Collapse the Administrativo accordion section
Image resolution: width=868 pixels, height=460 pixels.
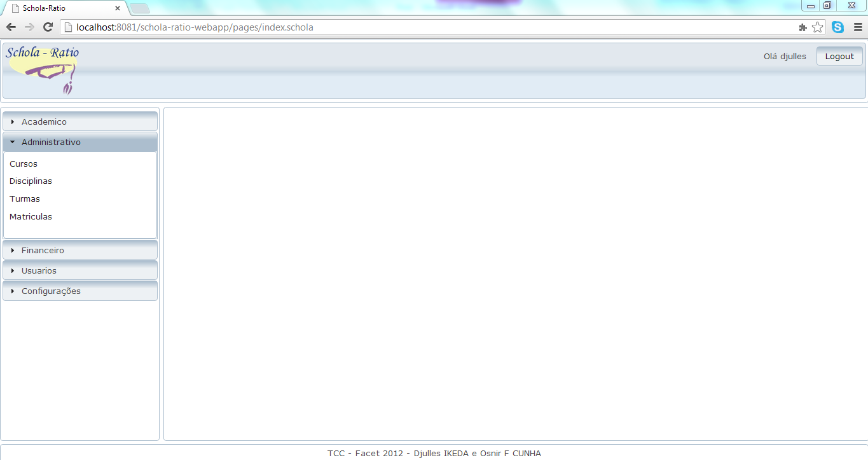[80, 142]
